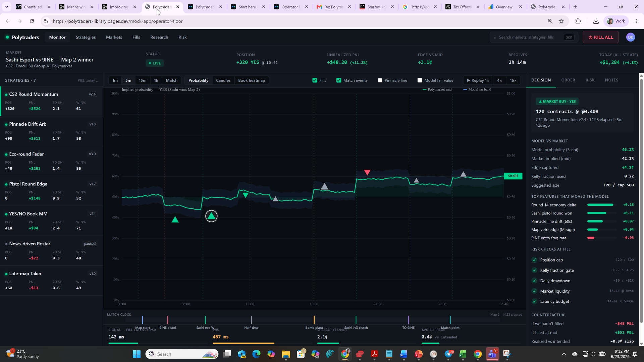
Task: Open the browser Extensions icon
Action: point(578,21)
